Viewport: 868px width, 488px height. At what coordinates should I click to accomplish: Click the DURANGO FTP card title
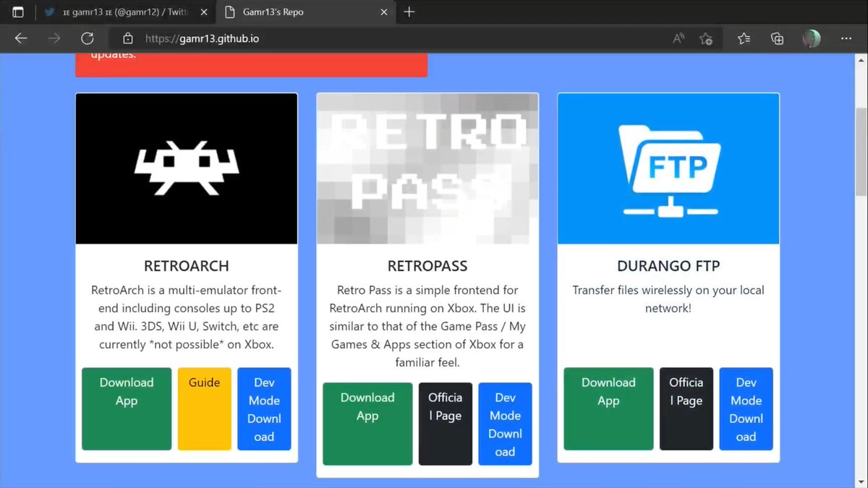coord(668,266)
